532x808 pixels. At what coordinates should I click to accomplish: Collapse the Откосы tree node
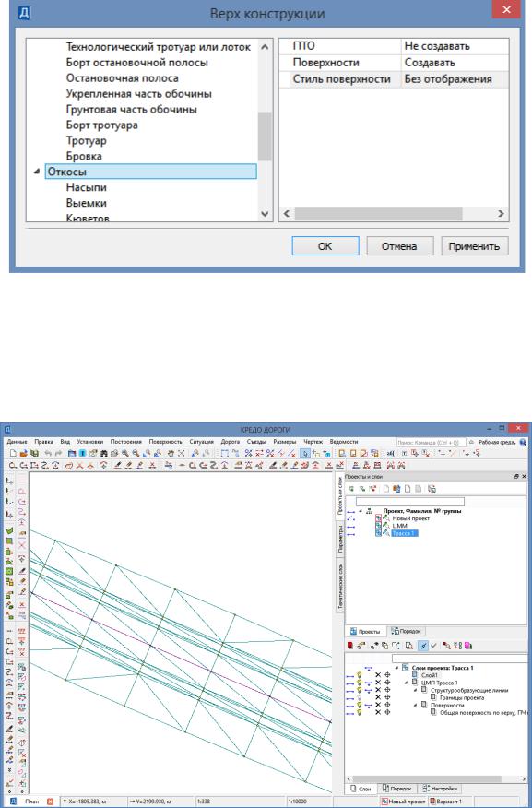click(37, 172)
